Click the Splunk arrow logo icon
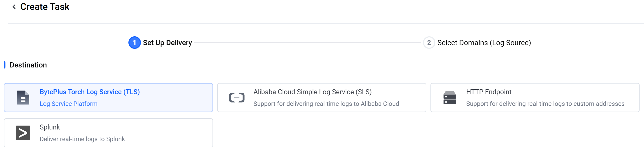The width and height of the screenshot is (644, 151). (23, 133)
